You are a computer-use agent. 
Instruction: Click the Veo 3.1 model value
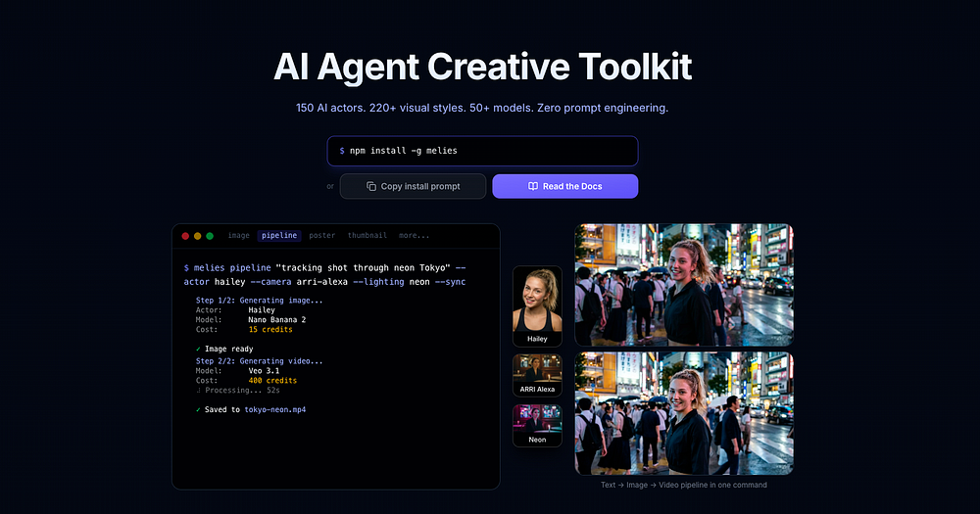pyautogui.click(x=264, y=371)
